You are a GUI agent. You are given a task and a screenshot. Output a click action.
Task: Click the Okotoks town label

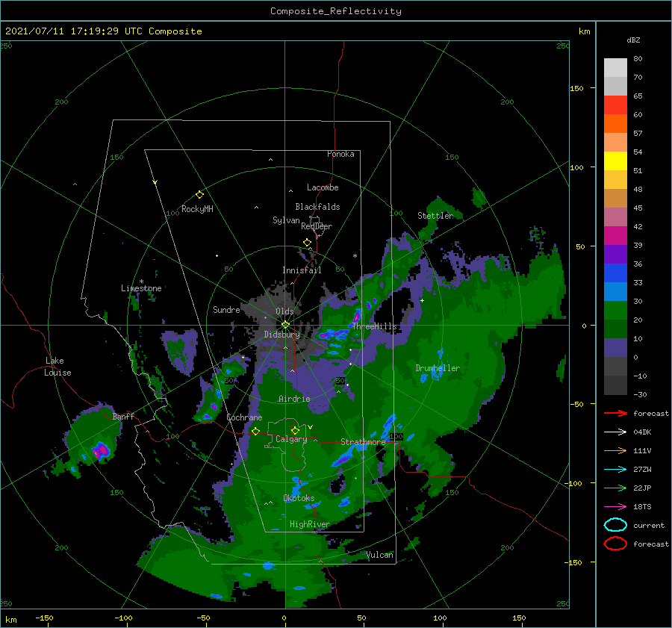[x=299, y=498]
